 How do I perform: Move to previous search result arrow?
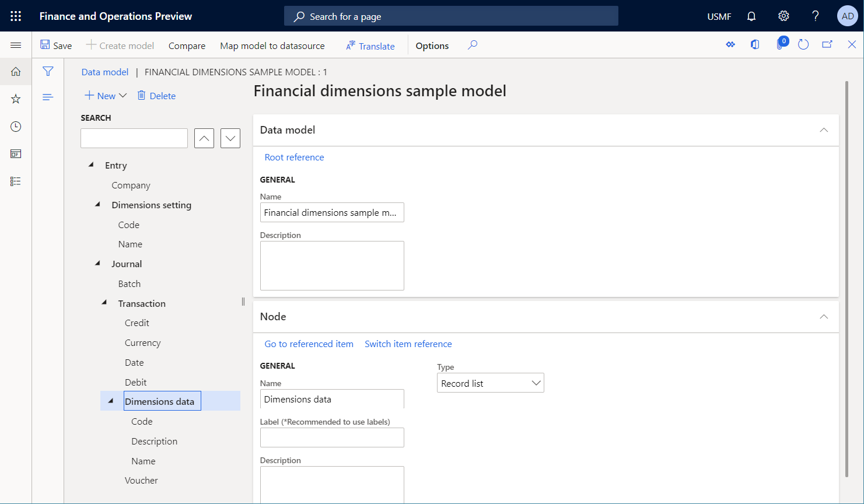point(204,138)
